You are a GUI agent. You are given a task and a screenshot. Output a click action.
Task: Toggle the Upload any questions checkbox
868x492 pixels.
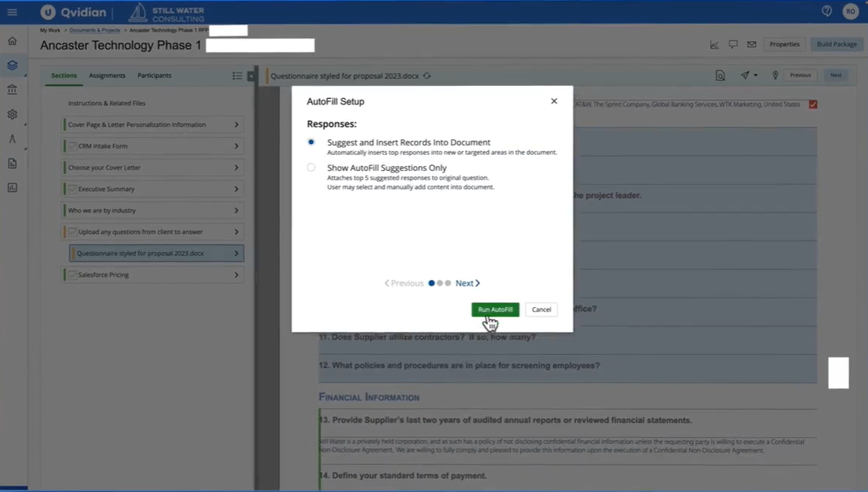[72, 232]
